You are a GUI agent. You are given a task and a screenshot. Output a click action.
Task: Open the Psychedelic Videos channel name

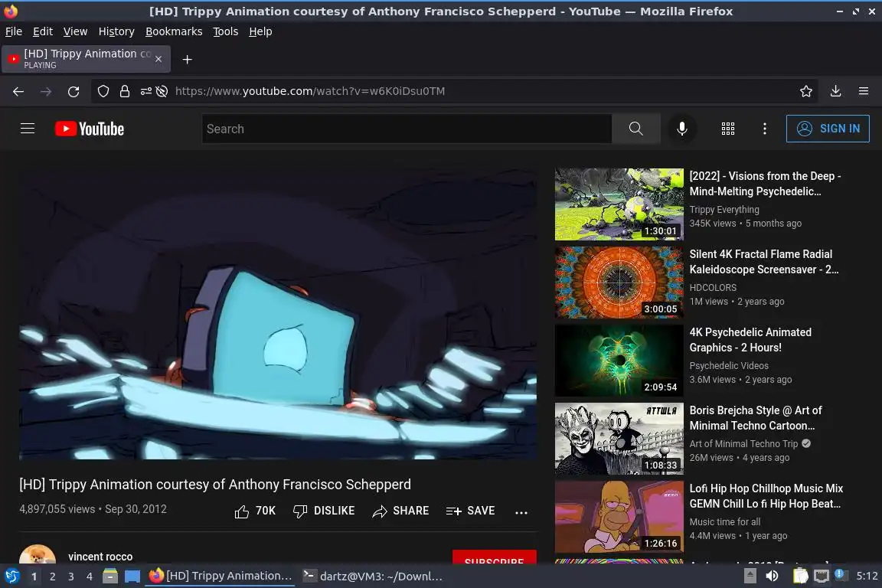click(x=728, y=366)
